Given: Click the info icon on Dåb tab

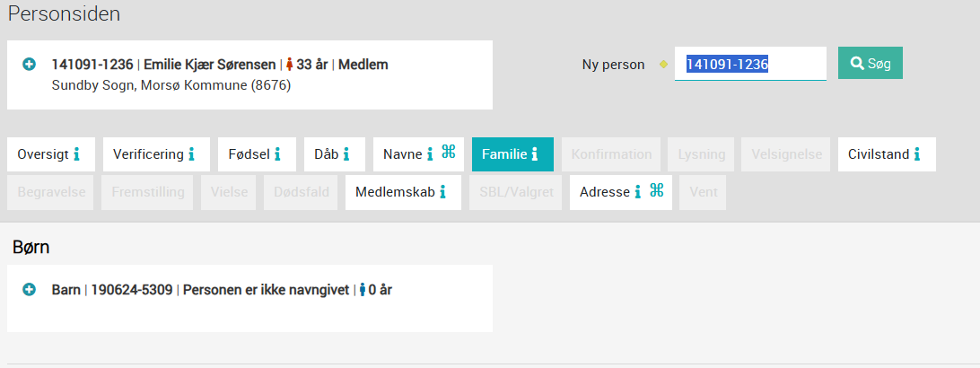Looking at the screenshot, I should [x=346, y=154].
